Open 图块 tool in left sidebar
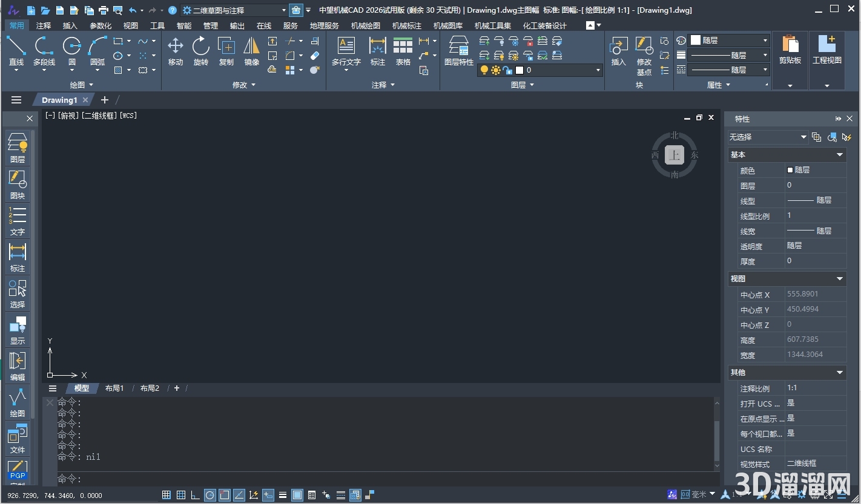The width and height of the screenshot is (861, 504). coord(18,185)
